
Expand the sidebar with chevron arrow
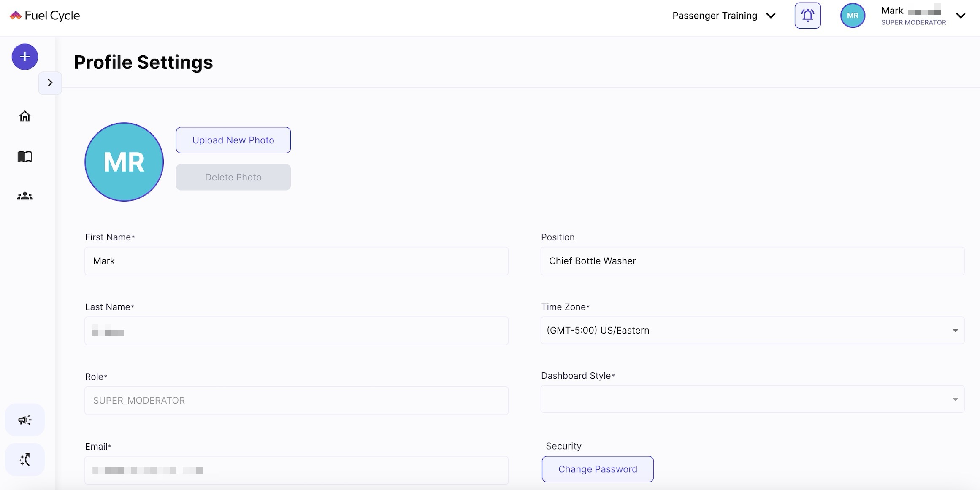50,83
